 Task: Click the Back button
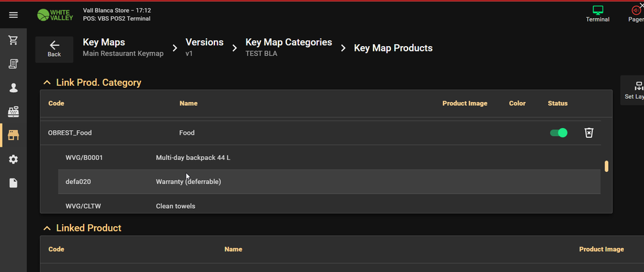54,49
